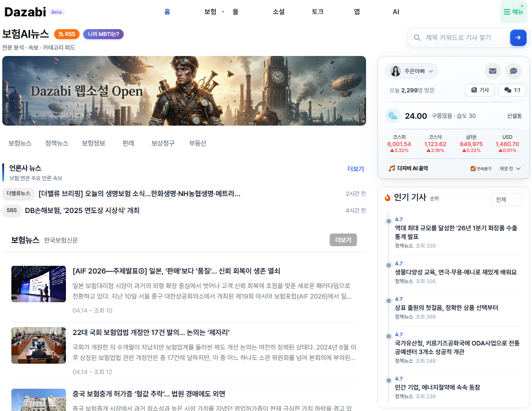Open the 기사 news button
The height and width of the screenshot is (411, 532).
coord(480,90)
